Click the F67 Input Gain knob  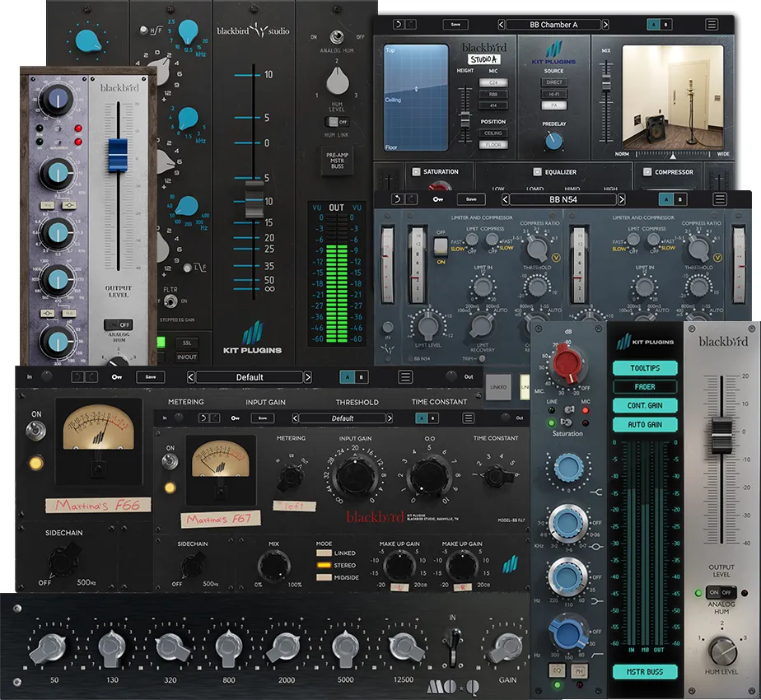(x=357, y=476)
